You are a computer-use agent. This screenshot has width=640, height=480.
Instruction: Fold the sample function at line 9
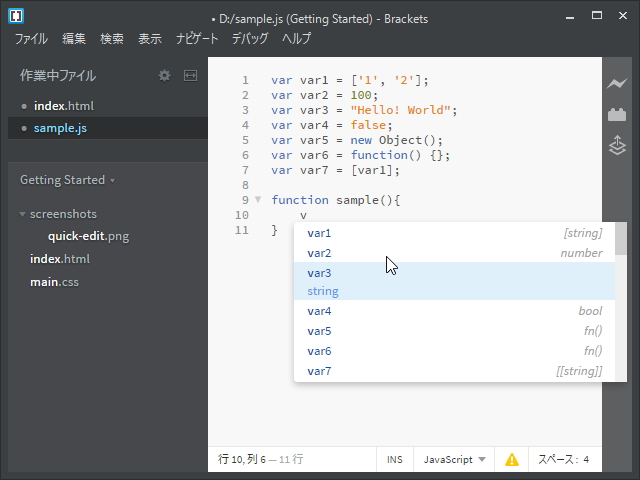point(258,200)
